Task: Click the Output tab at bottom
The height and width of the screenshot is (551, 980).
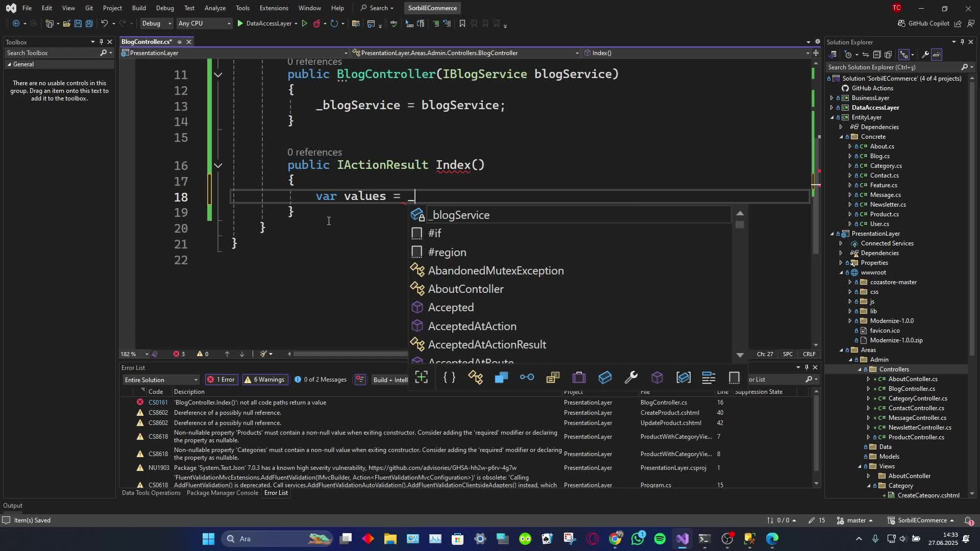Action: point(13,506)
